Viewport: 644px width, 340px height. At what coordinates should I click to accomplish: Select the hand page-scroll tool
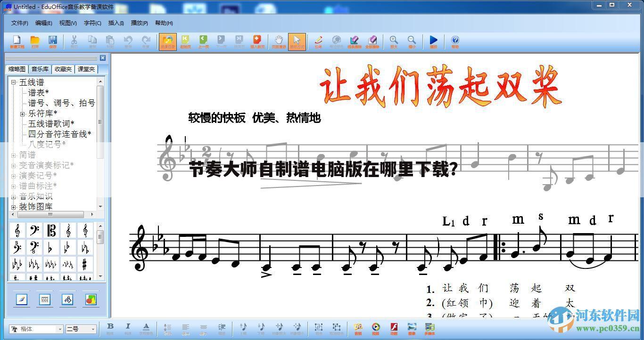pyautogui.click(x=279, y=41)
